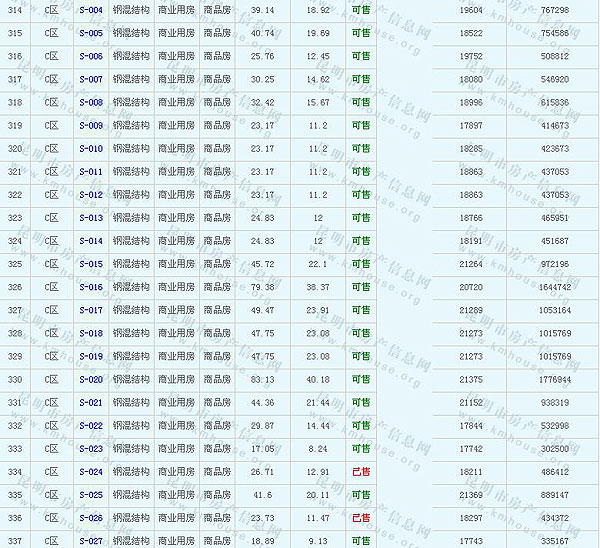The height and width of the screenshot is (548, 600).
Task: Select the area cell 79.38
Action: tap(263, 287)
